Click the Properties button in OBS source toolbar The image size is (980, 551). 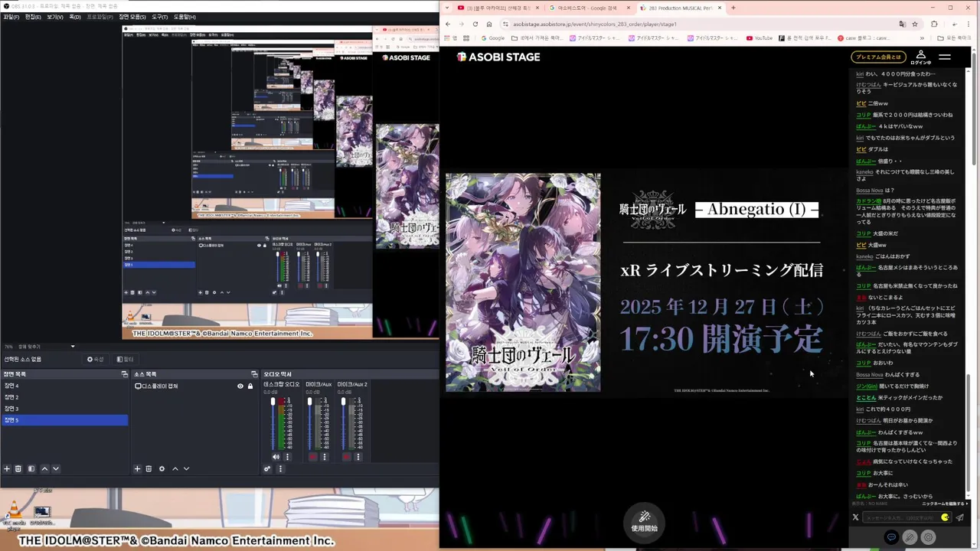[x=96, y=359]
